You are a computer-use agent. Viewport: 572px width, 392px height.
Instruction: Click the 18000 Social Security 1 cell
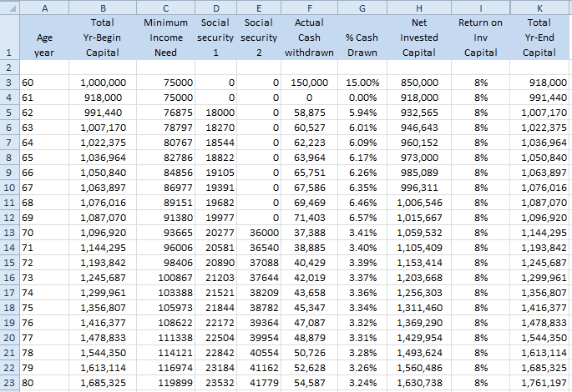[x=216, y=113]
